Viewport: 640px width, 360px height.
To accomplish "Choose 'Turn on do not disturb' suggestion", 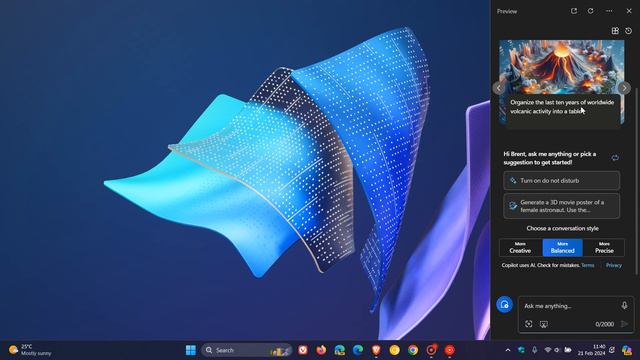I will pyautogui.click(x=562, y=180).
